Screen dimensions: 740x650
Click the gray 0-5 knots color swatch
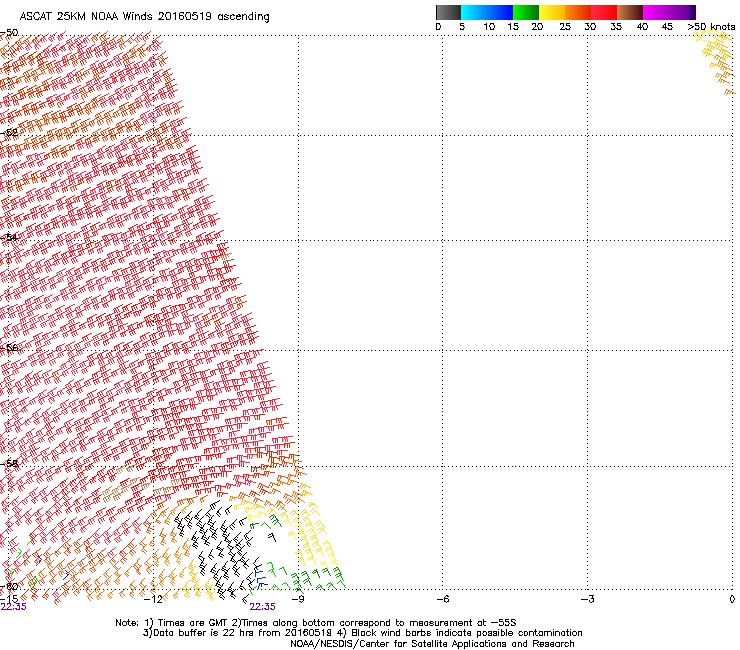[448, 12]
